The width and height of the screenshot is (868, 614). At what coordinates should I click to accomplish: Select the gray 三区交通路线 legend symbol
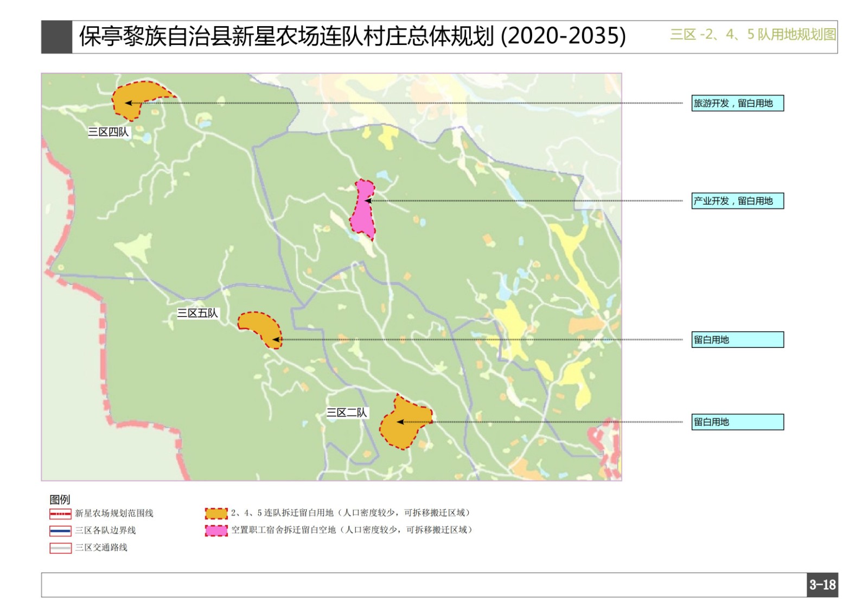click(60, 548)
